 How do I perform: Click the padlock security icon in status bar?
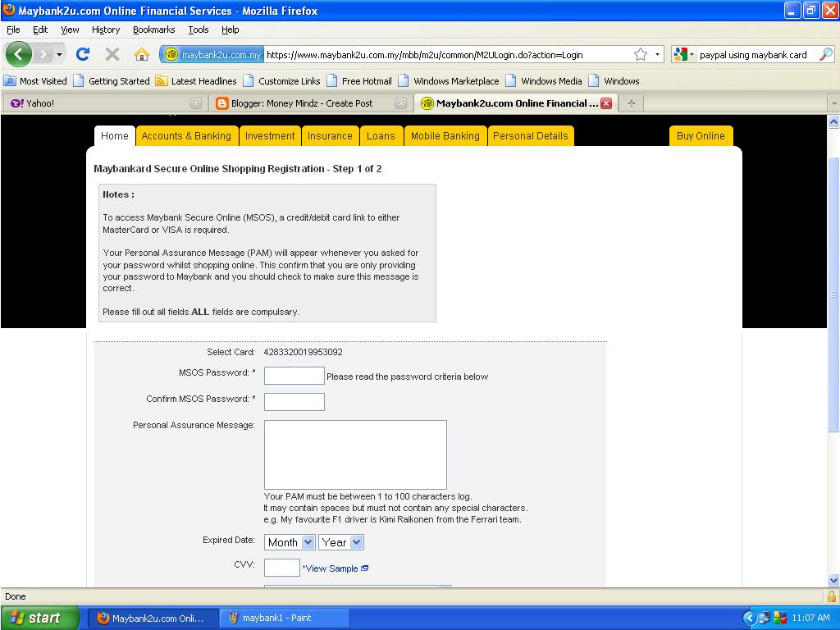pos(832,596)
